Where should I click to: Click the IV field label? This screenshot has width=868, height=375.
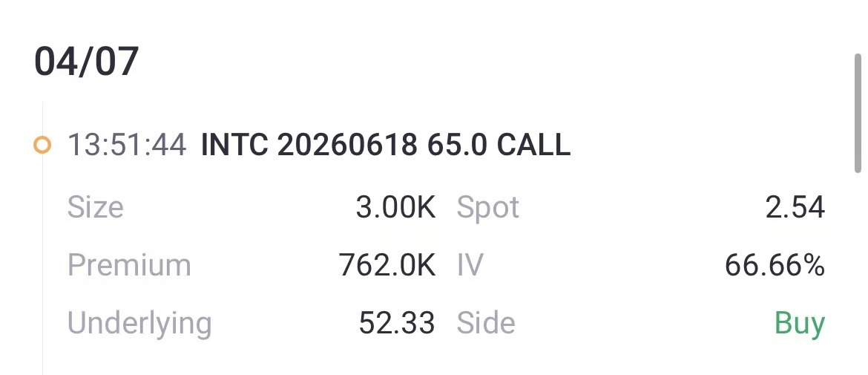tap(470, 265)
